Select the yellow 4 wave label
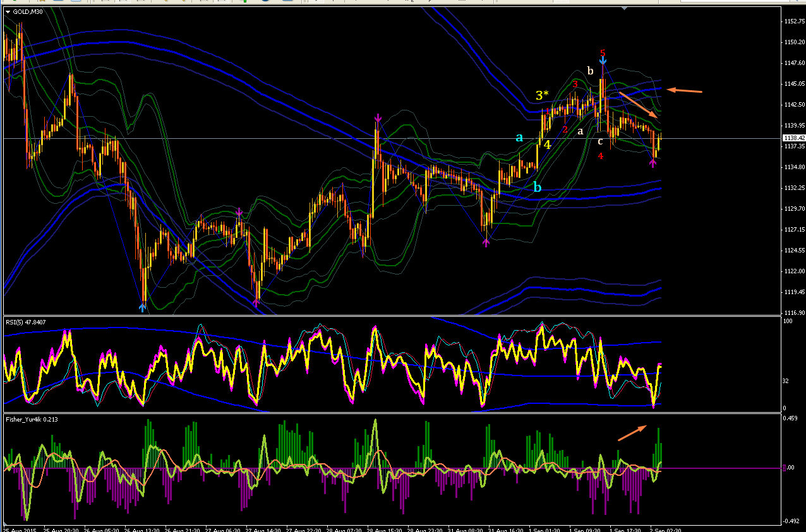Viewport: 806px width, 532px height. pyautogui.click(x=548, y=145)
